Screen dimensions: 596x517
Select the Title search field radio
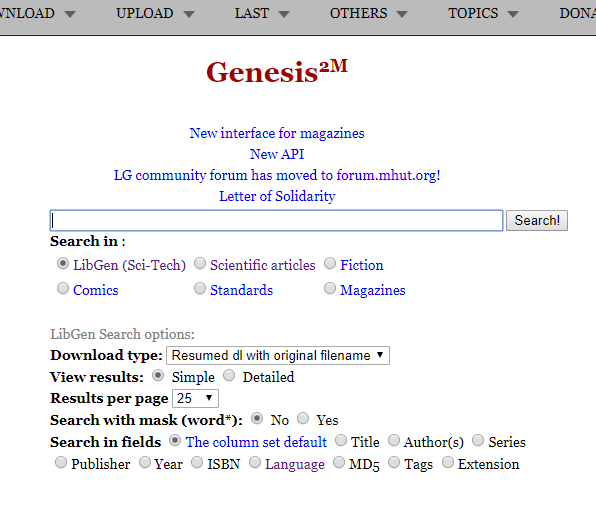click(341, 441)
